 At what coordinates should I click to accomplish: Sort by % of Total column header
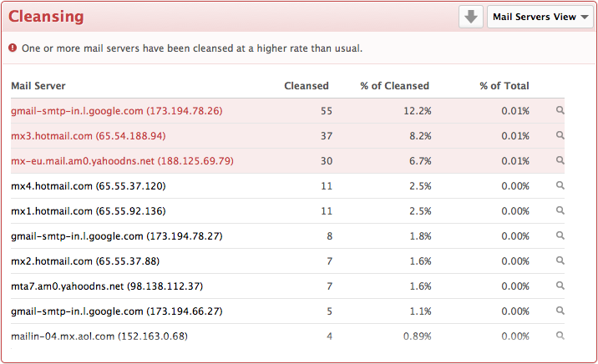tap(504, 86)
